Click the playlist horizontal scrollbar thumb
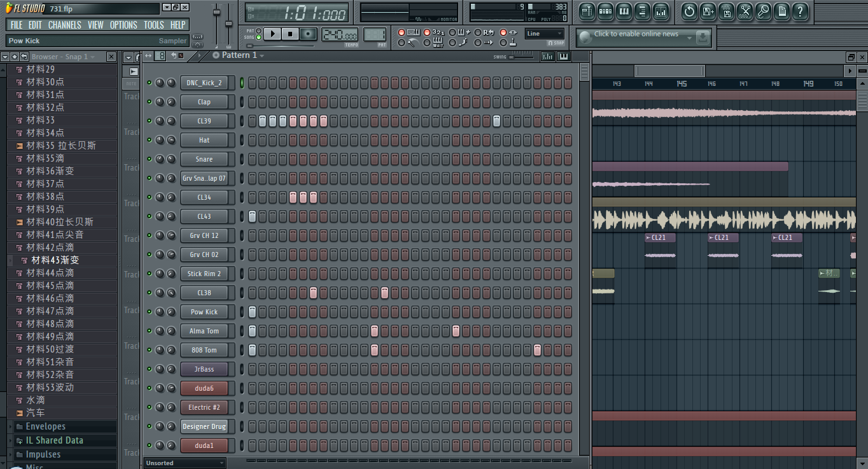This screenshot has height=469, width=868. click(x=669, y=71)
